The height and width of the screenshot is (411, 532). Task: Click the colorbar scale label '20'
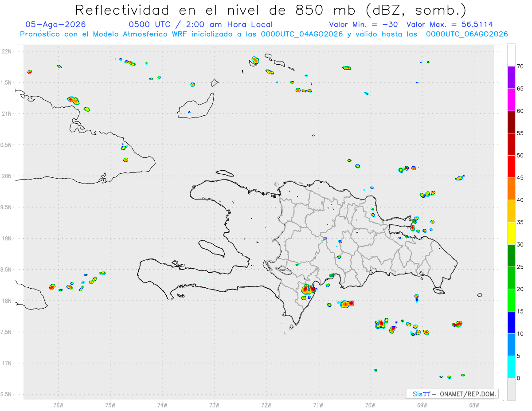520,289
